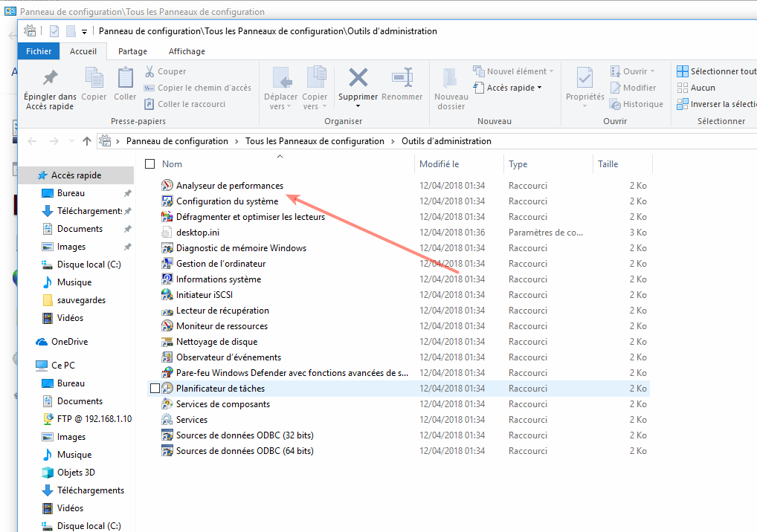Click Sélectionner tout button
This screenshot has width=757, height=532.
[x=716, y=71]
